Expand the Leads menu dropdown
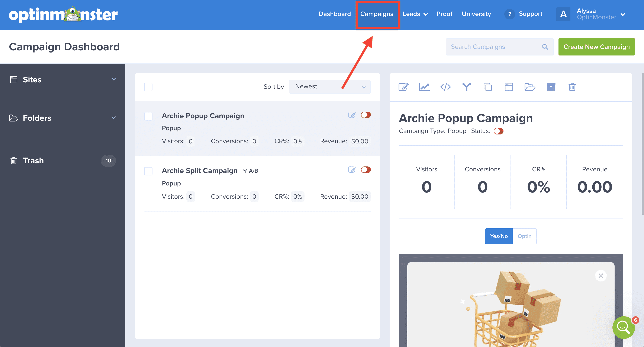 [415, 14]
